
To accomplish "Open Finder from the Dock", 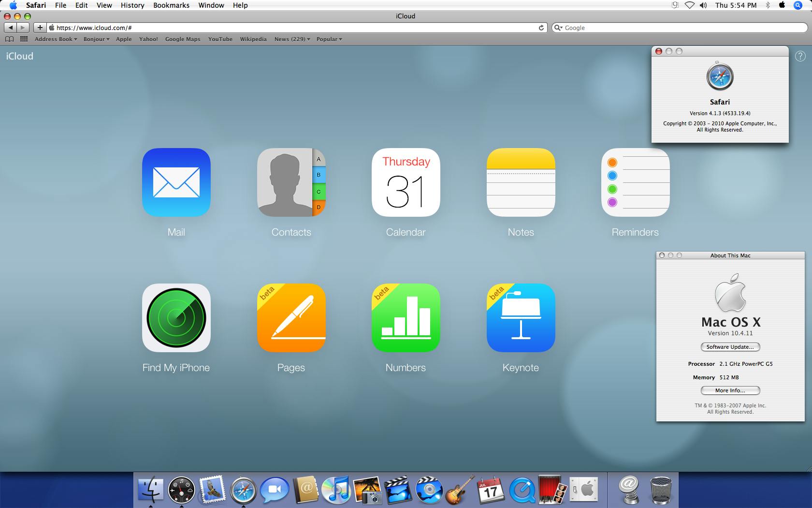I will click(151, 490).
